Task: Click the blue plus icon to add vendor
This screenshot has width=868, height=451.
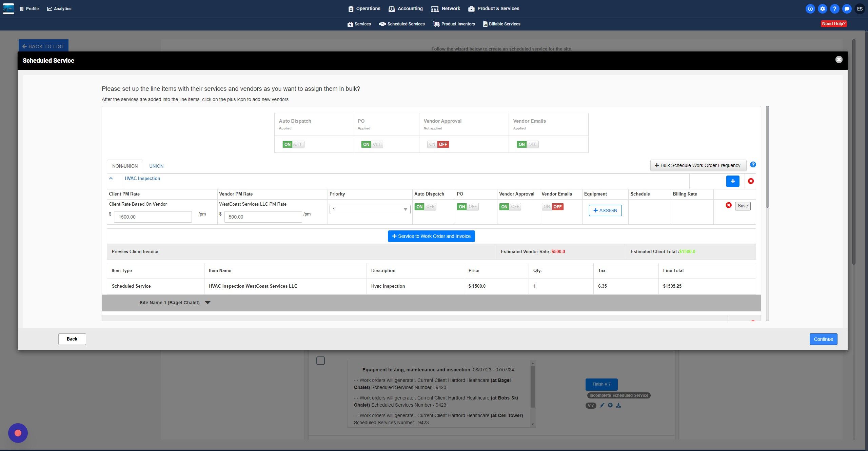Action: pos(732,181)
